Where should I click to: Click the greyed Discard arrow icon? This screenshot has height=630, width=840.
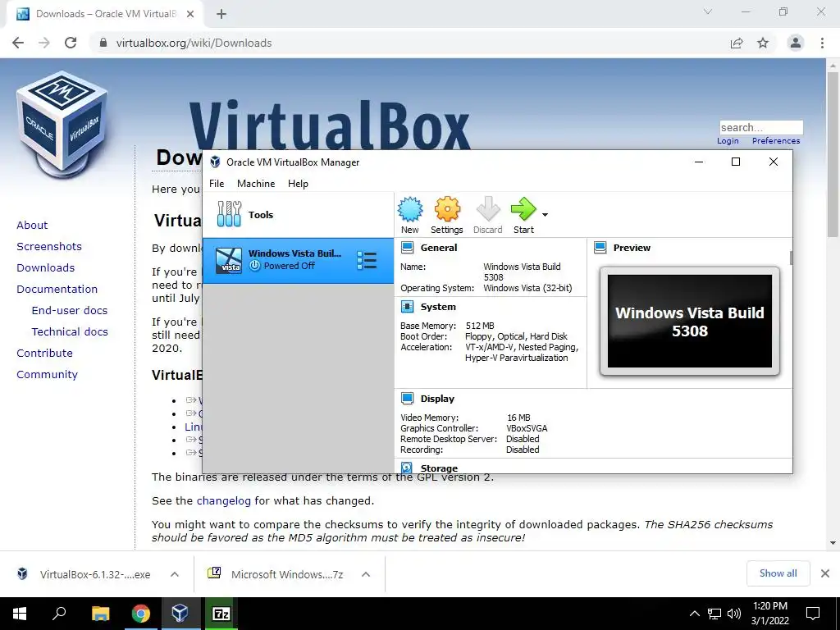(x=487, y=209)
